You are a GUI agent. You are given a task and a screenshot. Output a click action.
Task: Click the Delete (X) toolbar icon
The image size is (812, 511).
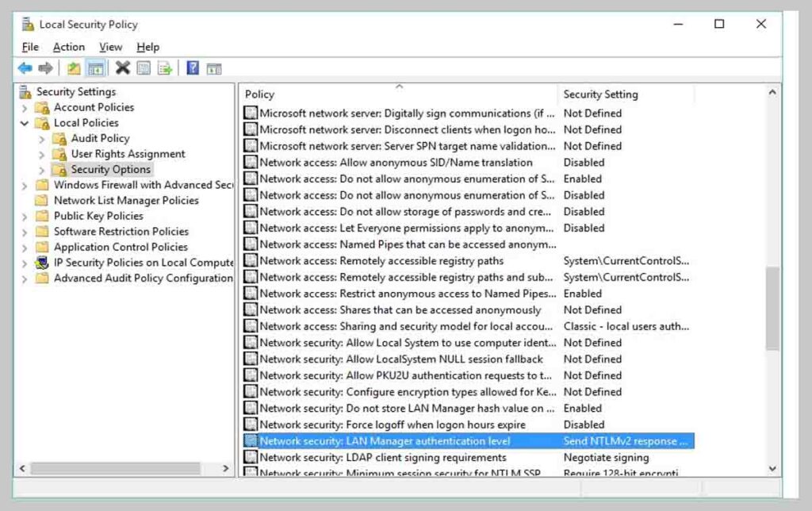(121, 67)
